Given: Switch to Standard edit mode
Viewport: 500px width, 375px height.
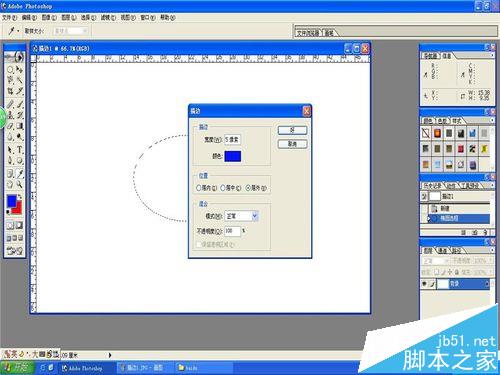Looking at the screenshot, I should coord(10,225).
